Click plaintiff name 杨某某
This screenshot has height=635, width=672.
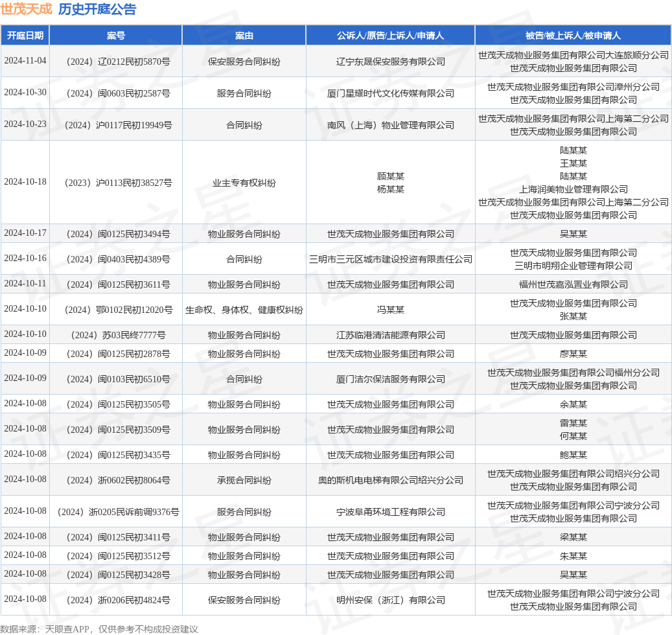click(x=390, y=189)
